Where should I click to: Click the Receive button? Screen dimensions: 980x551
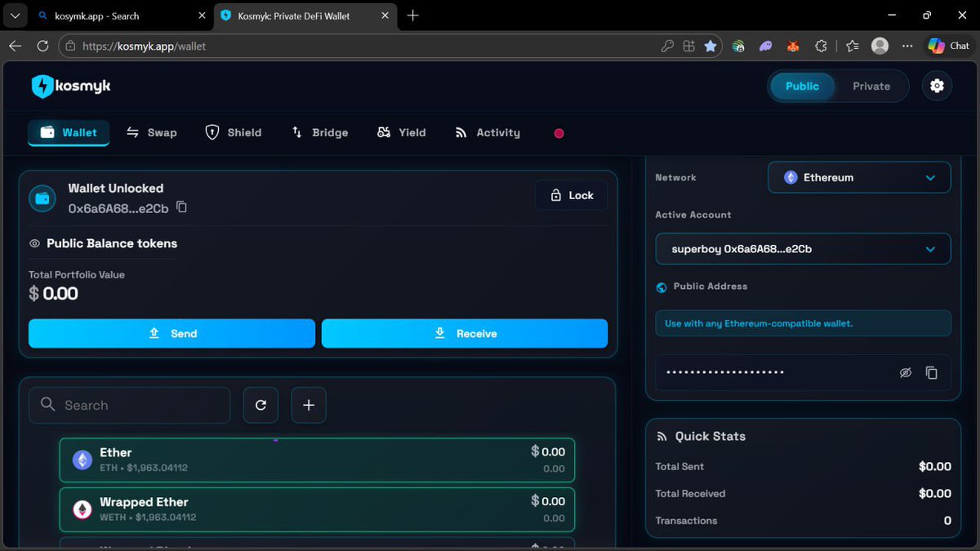pos(465,333)
